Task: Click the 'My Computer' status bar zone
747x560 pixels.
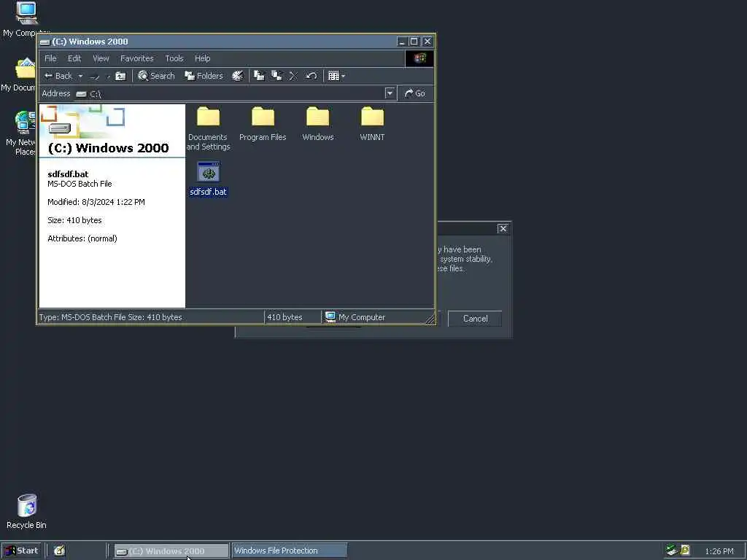Action: pyautogui.click(x=378, y=317)
